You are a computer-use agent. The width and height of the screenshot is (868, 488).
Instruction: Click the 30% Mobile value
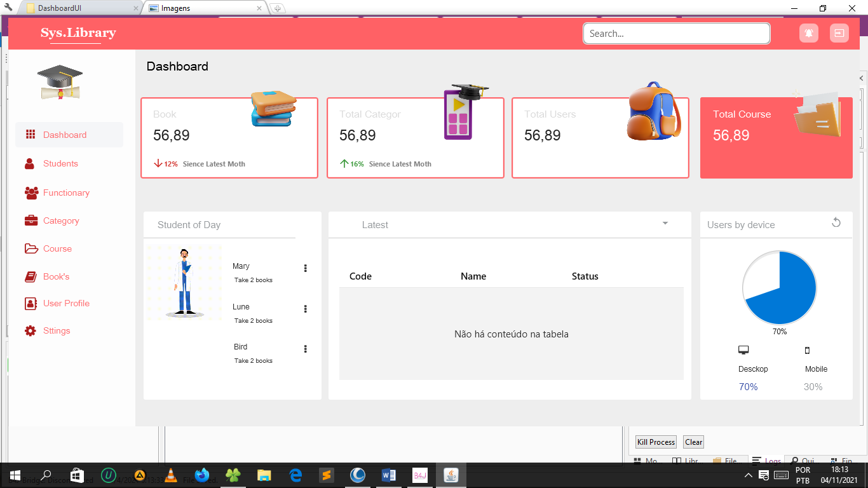pos(813,387)
